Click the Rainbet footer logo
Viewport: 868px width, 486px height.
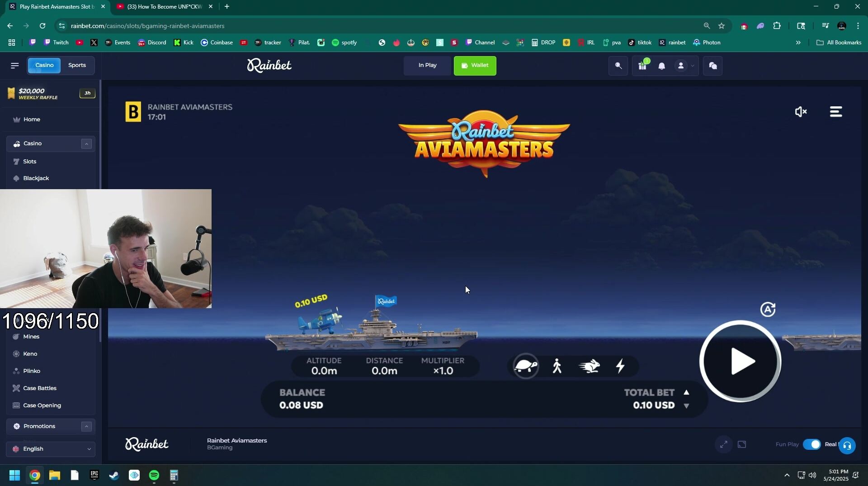coord(146,444)
